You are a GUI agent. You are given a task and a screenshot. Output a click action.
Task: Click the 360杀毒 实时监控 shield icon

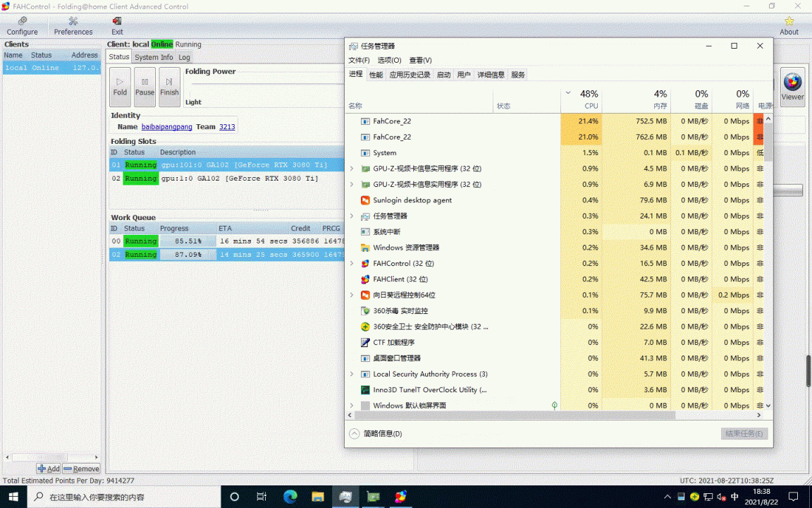click(365, 310)
